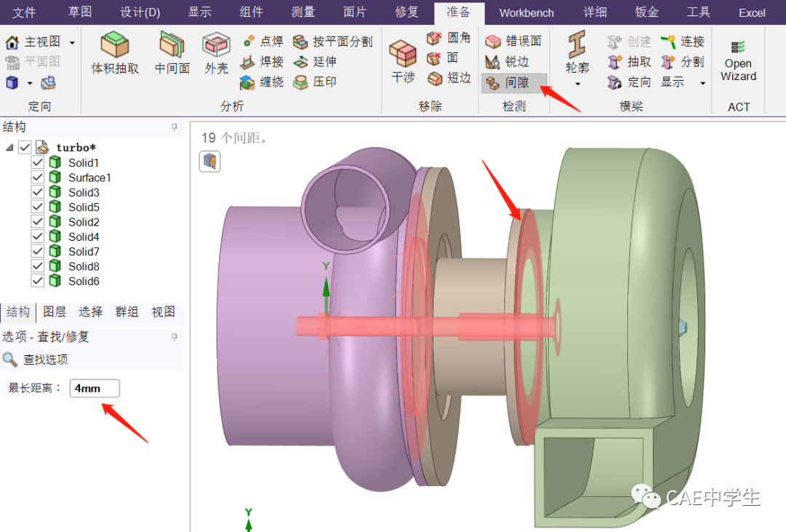786x532 pixels.
Task: Click the 定向 beam tool
Action: [629, 82]
